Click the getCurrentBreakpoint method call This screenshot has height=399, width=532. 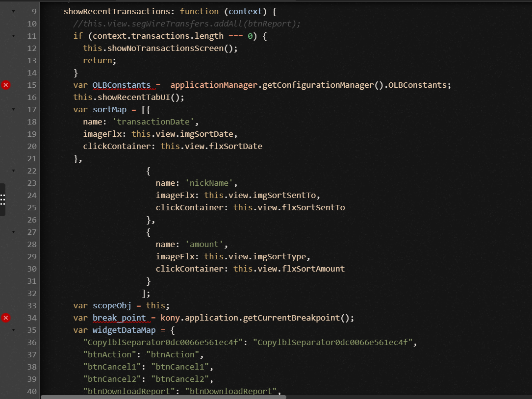pos(296,318)
